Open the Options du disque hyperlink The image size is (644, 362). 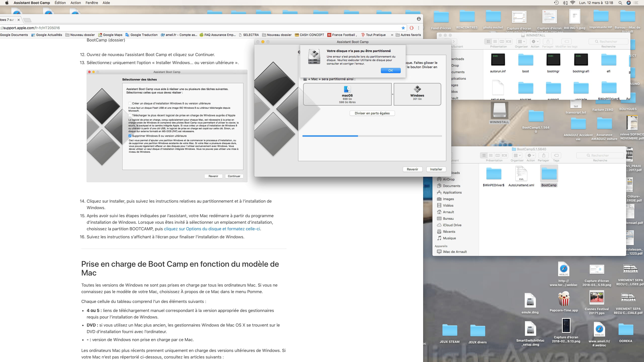pyautogui.click(x=212, y=229)
